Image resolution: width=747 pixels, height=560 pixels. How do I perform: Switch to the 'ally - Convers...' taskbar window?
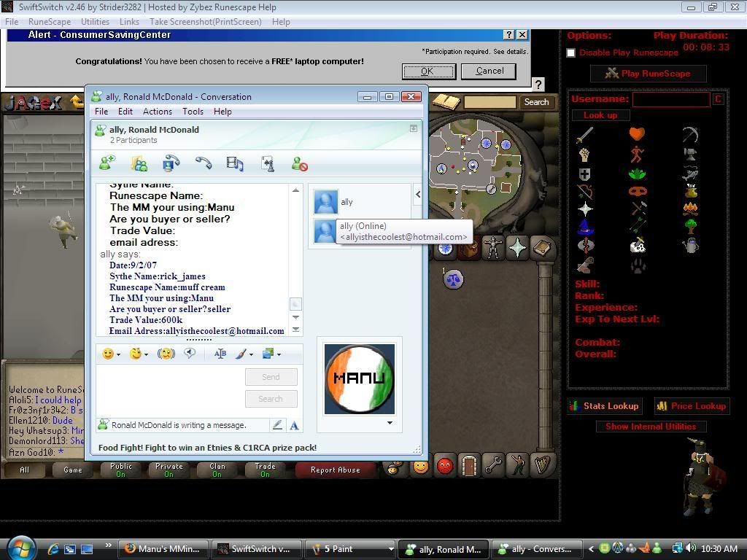coord(536,549)
